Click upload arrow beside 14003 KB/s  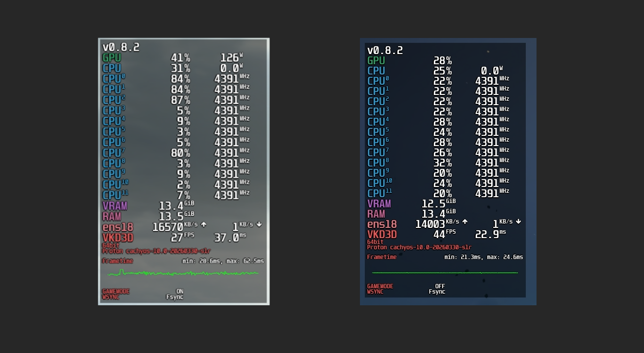tap(465, 221)
